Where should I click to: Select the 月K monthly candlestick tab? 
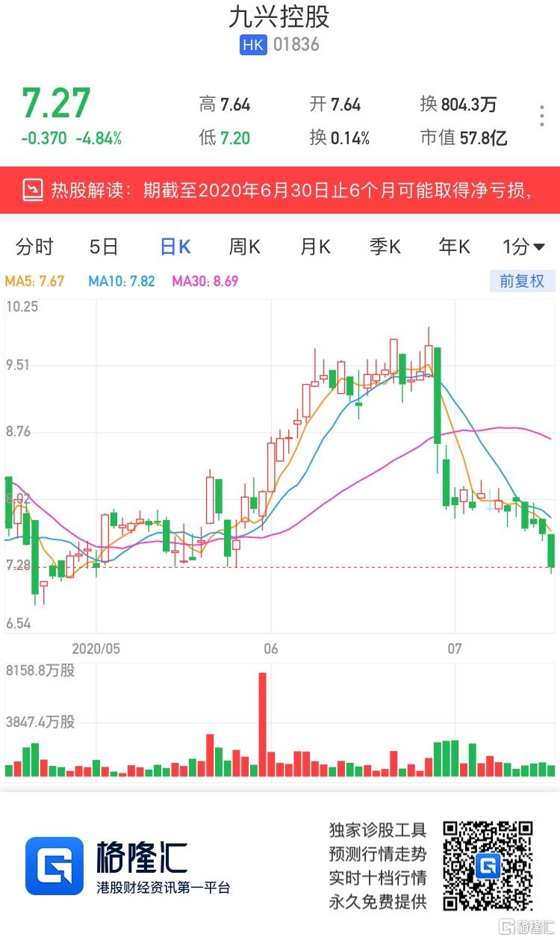click(x=315, y=247)
